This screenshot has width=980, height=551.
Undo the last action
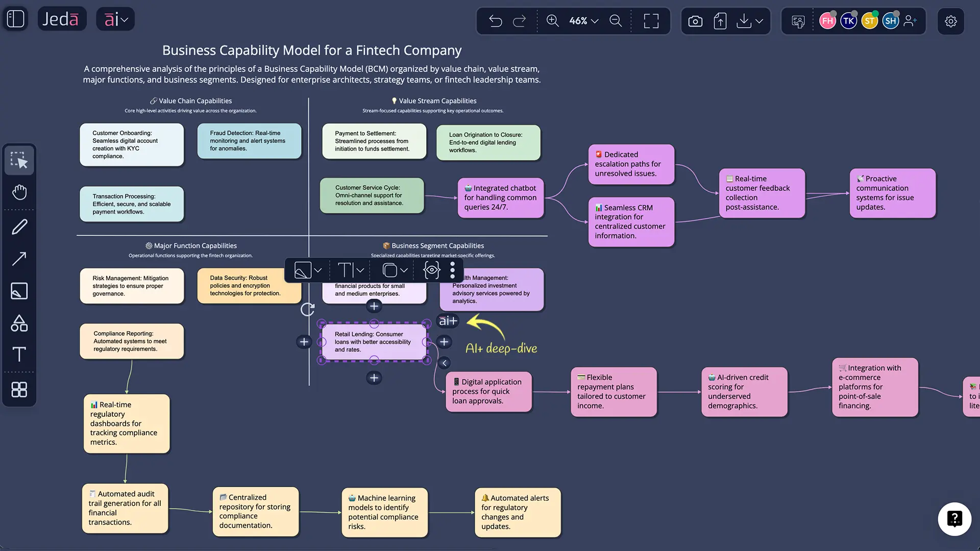click(495, 21)
